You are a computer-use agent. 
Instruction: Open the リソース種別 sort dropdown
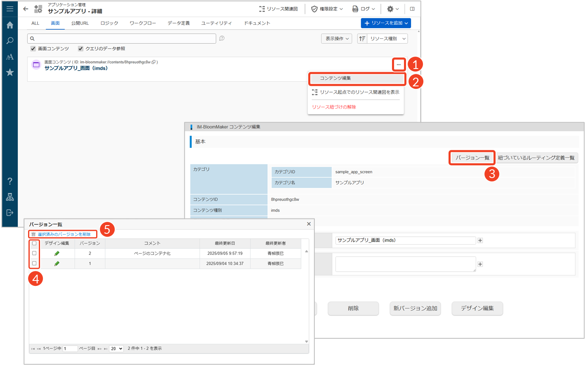387,39
